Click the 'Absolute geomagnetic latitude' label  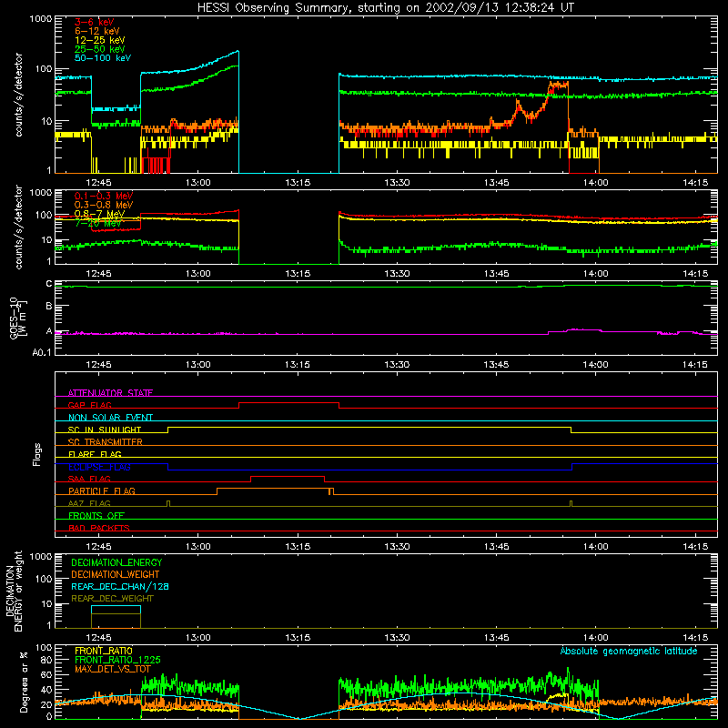[x=629, y=651]
